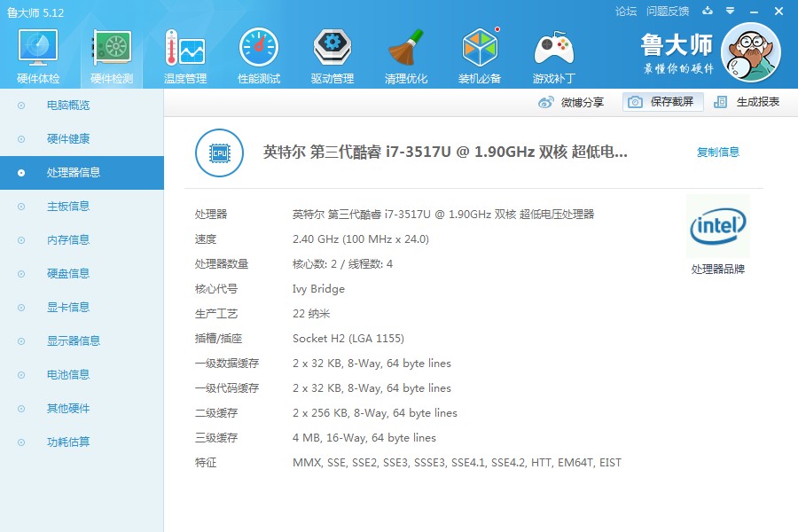Viewport: 798px width, 532px height.
Task: Select 其他硬件 in sidebar
Action: coord(82,408)
